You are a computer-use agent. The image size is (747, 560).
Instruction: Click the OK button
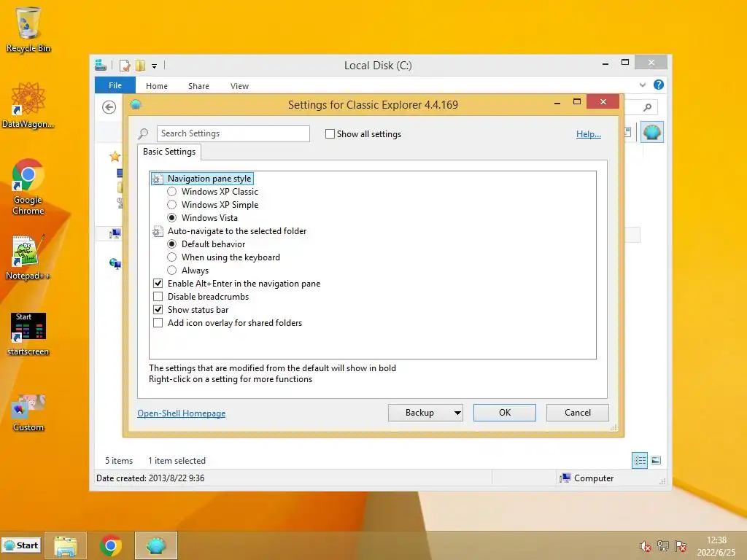505,413
